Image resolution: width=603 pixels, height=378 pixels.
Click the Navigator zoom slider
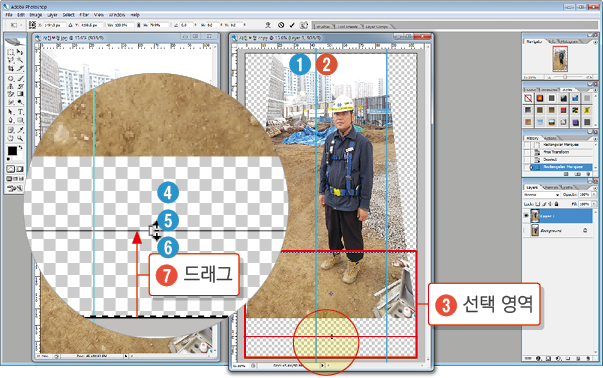[x=564, y=77]
